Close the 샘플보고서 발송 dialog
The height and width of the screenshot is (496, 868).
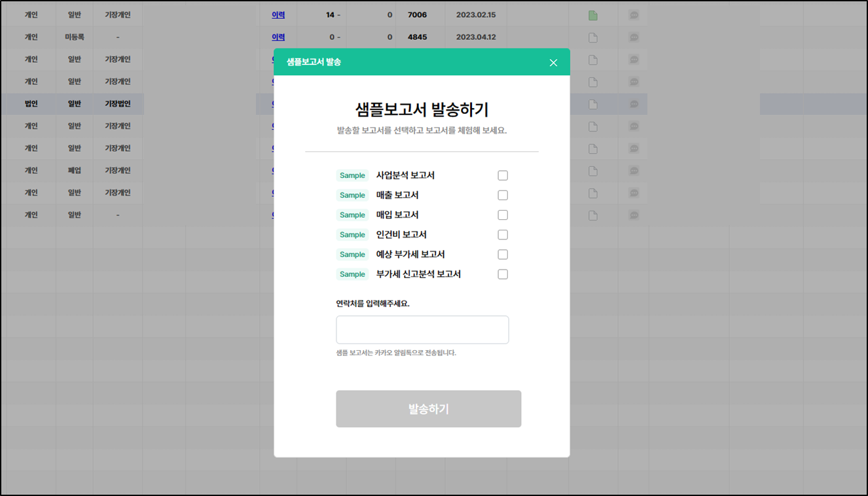pos(553,63)
